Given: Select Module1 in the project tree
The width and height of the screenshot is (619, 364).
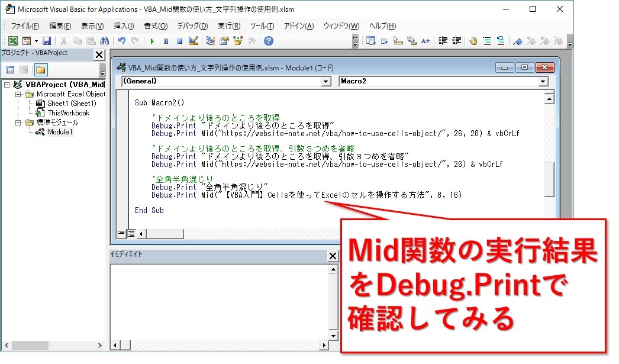Looking at the screenshot, I should point(60,132).
